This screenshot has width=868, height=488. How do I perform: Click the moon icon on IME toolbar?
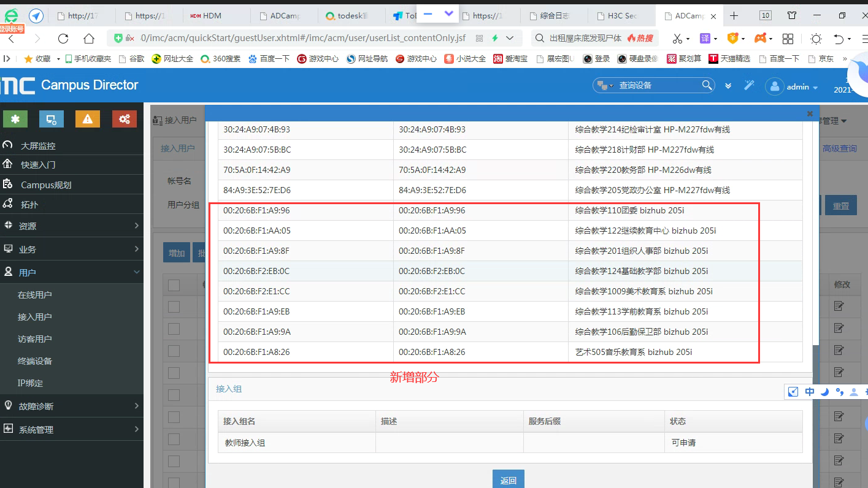(824, 392)
